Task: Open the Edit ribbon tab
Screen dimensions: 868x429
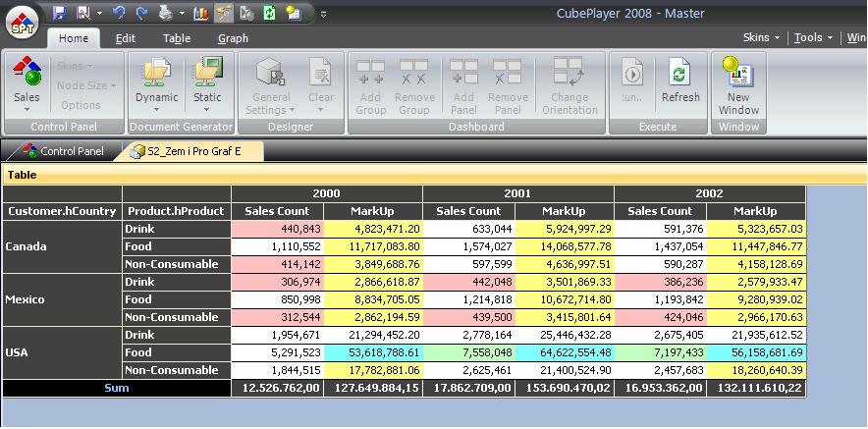Action: click(125, 38)
